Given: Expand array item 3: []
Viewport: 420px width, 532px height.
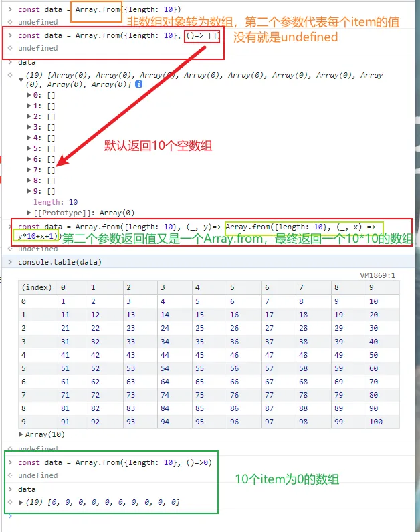Looking at the screenshot, I should click(x=29, y=127).
